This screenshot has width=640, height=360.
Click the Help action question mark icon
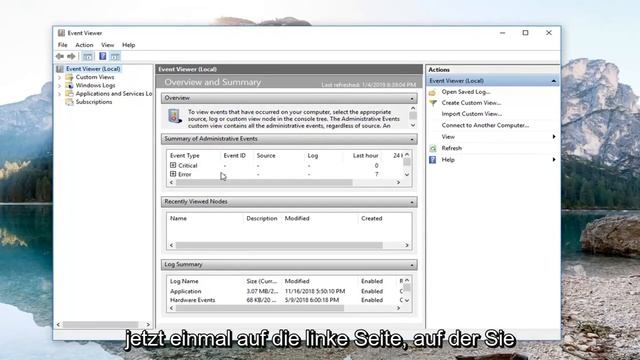coord(433,160)
